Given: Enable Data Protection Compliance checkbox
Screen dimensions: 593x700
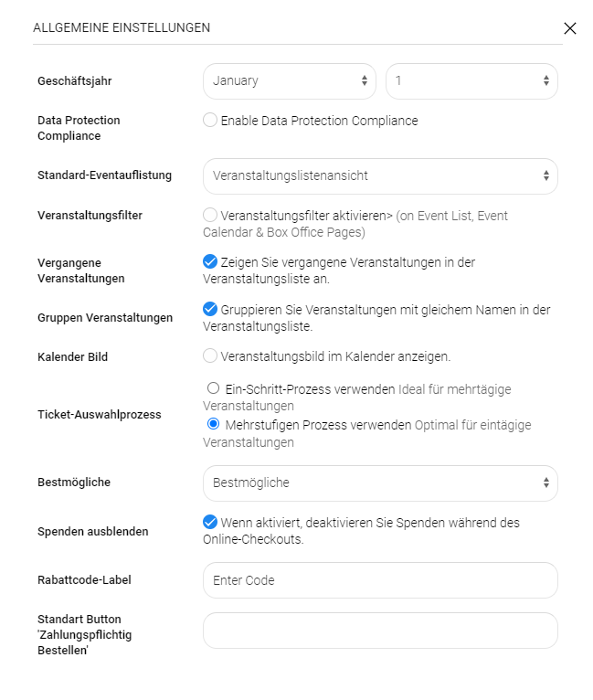Looking at the screenshot, I should pos(210,120).
